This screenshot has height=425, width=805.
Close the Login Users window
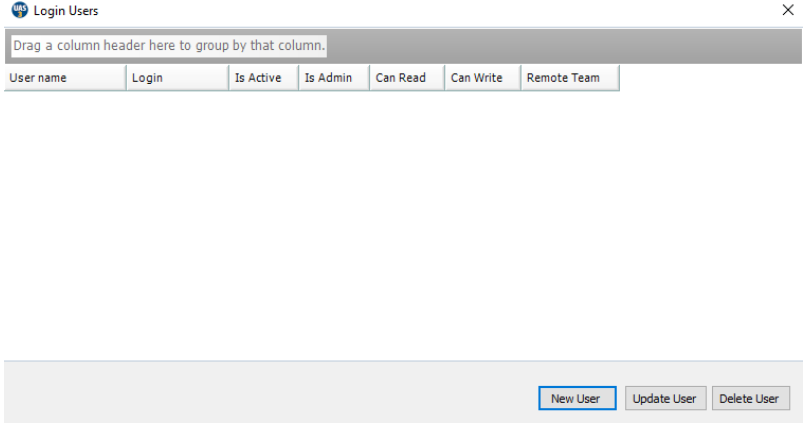(787, 10)
